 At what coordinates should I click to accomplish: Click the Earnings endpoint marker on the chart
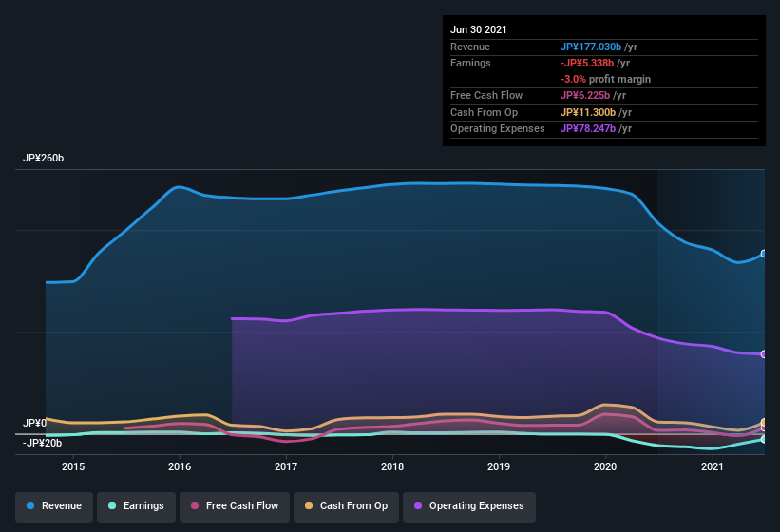click(764, 439)
